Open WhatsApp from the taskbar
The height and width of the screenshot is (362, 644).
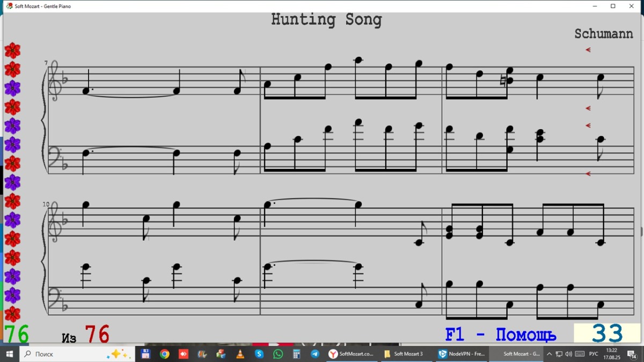click(x=278, y=354)
